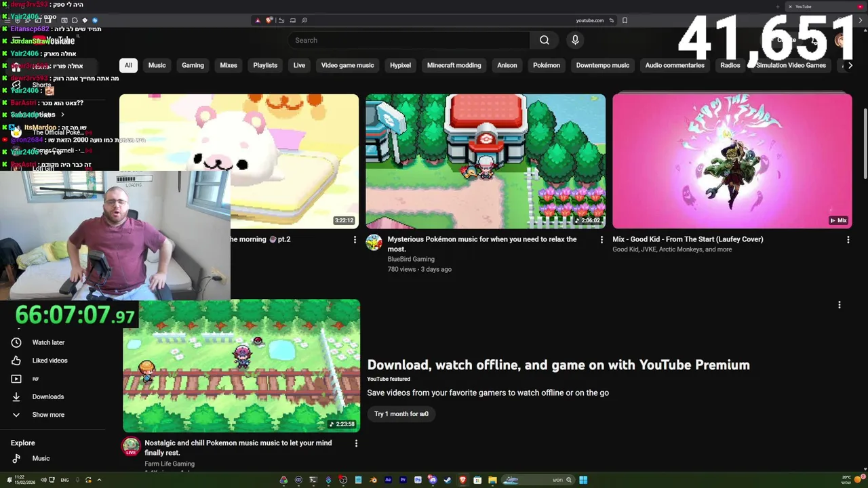Open Liked videos in sidebar
Image resolution: width=868 pixels, height=488 pixels.
(50, 361)
